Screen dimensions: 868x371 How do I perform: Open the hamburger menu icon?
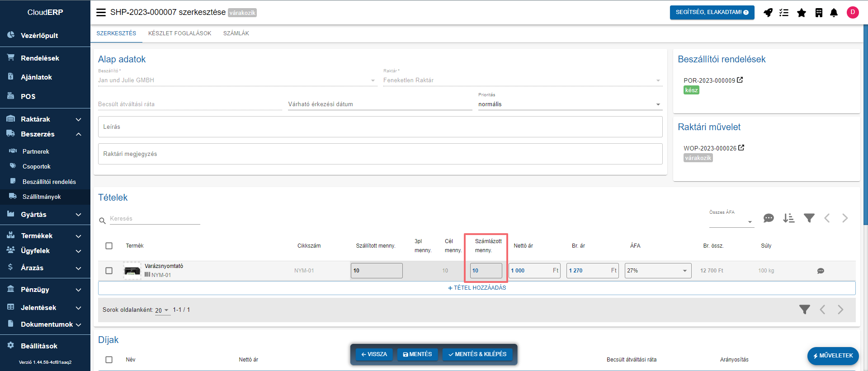101,12
